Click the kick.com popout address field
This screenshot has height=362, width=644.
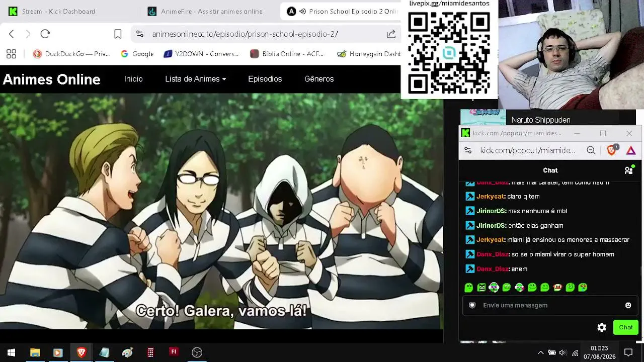pyautogui.click(x=527, y=150)
